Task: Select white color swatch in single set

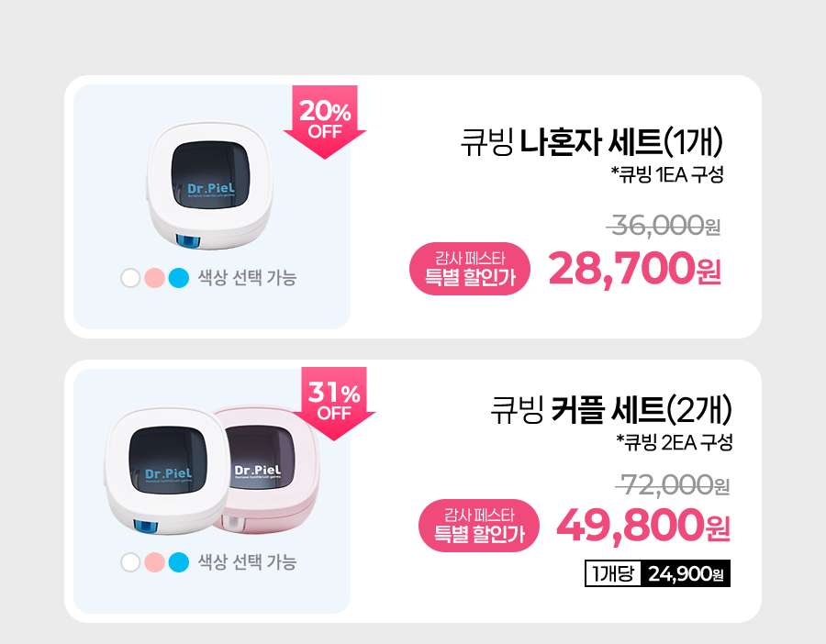Action: tap(130, 277)
